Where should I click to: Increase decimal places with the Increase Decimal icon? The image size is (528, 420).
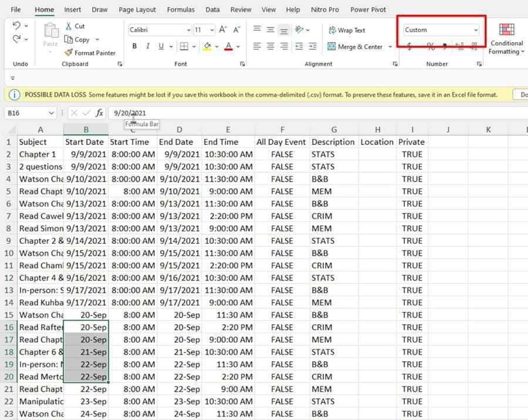tap(461, 46)
